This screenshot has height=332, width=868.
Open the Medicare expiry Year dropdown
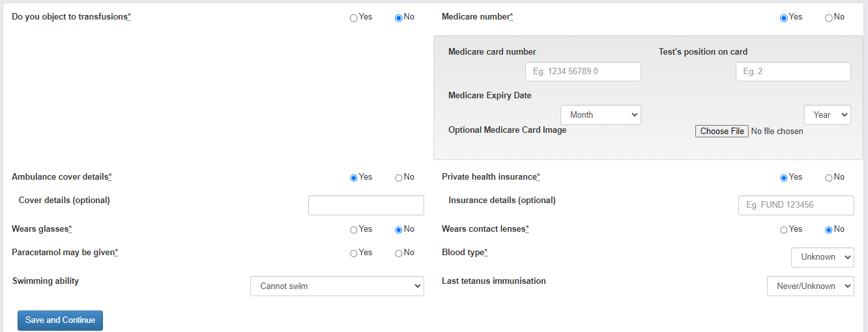tap(827, 115)
